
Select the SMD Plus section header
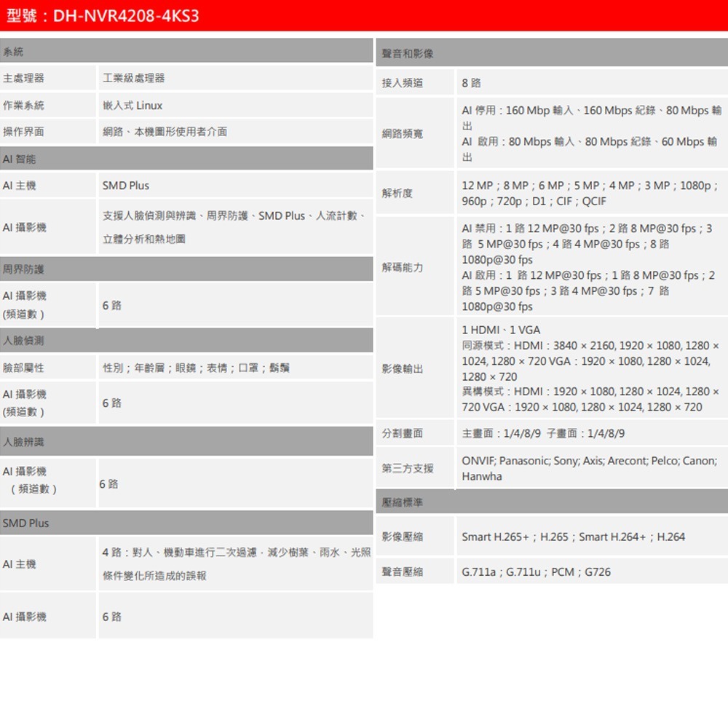coord(186,523)
